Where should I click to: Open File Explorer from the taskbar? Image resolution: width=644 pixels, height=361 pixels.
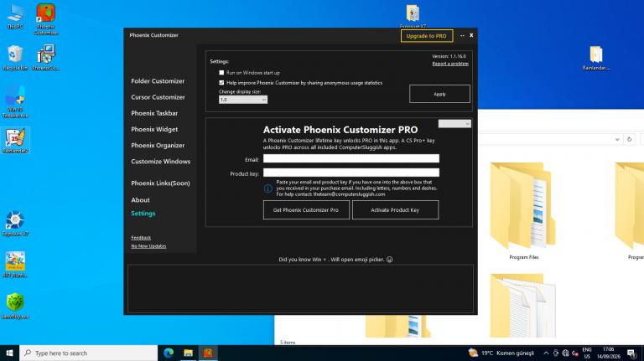[x=188, y=353]
